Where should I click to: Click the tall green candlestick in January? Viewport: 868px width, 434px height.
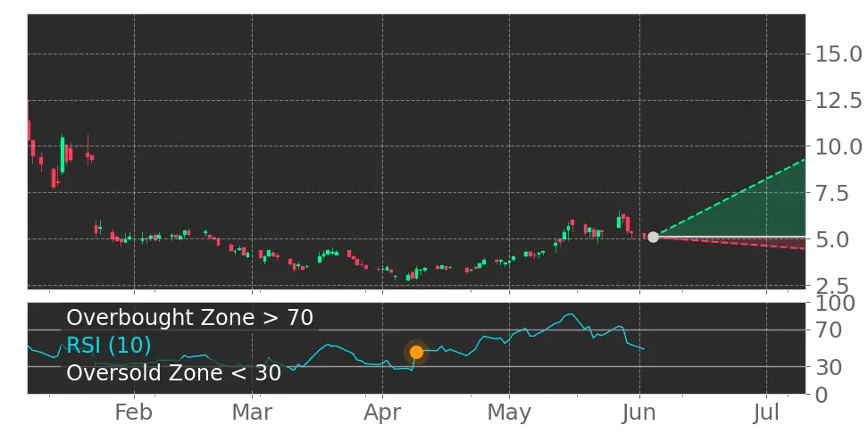[63, 154]
